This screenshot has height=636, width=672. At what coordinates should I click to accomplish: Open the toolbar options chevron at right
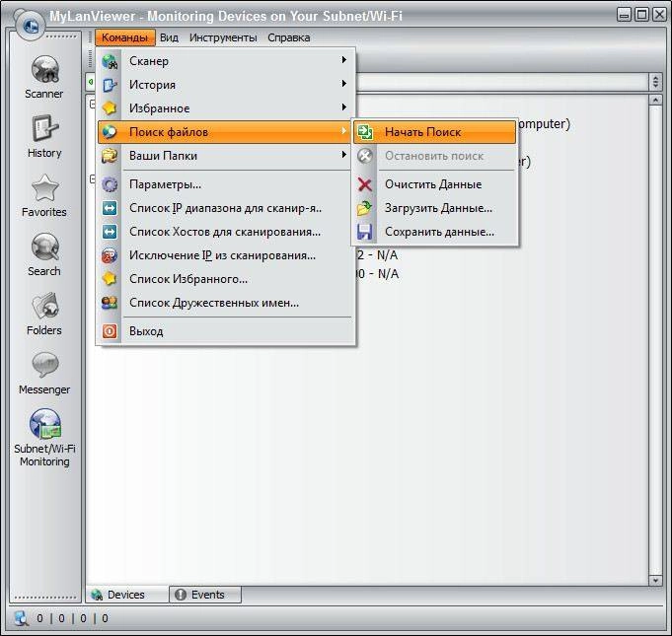pos(655,82)
